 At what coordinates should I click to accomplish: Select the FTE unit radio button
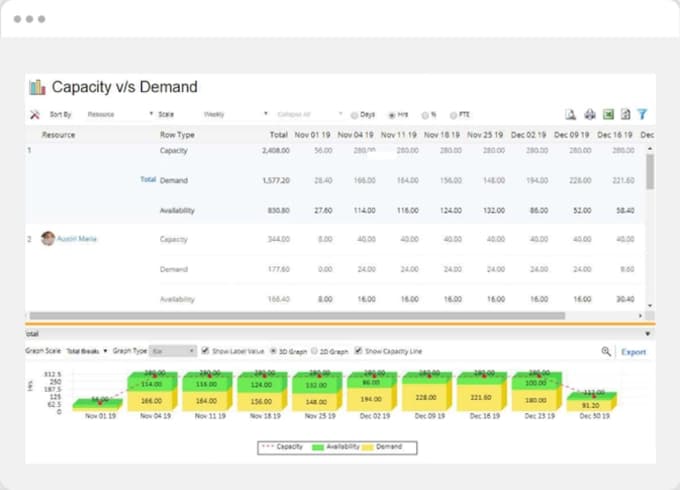453,115
